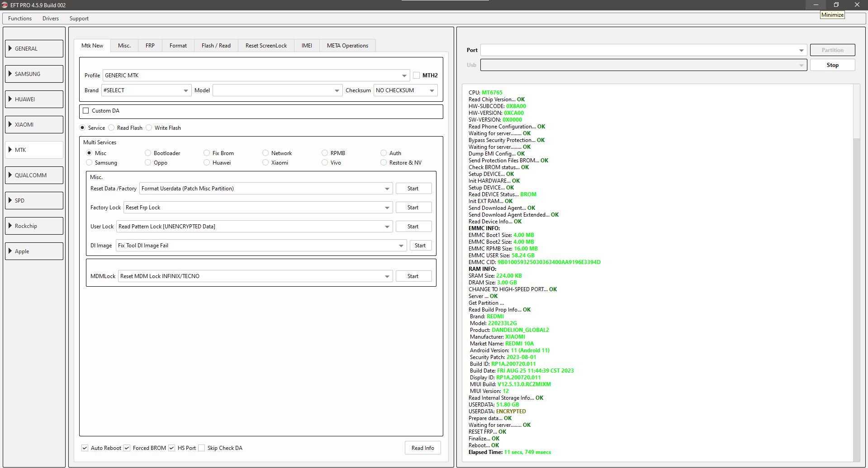Click the Port selection field
This screenshot has height=468, width=868.
click(644, 50)
